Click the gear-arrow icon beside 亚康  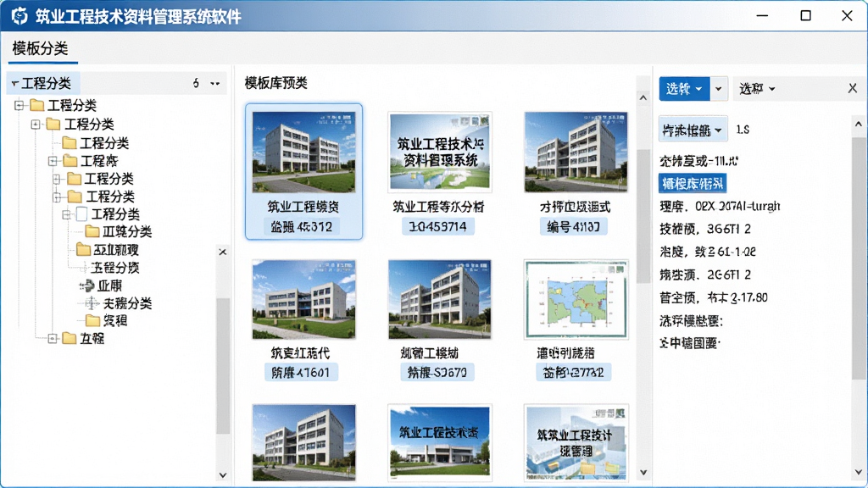(x=87, y=286)
